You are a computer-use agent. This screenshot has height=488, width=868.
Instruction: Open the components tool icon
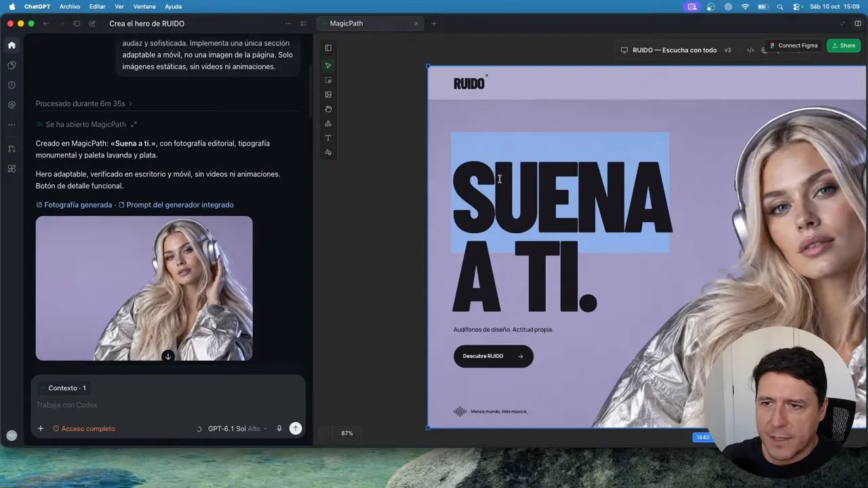(328, 123)
